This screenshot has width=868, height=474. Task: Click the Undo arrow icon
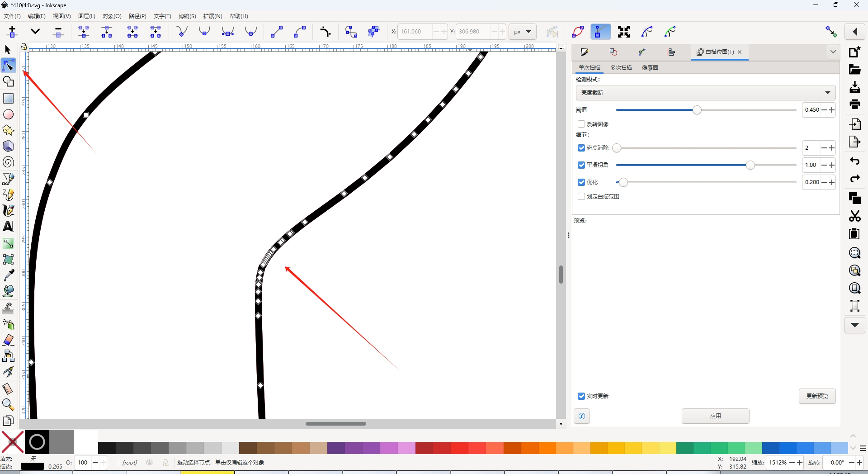tap(854, 161)
